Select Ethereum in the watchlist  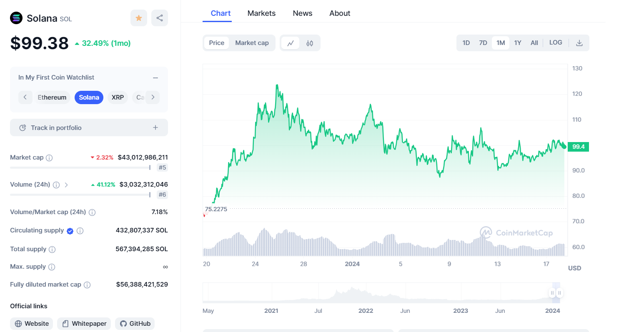(x=52, y=97)
